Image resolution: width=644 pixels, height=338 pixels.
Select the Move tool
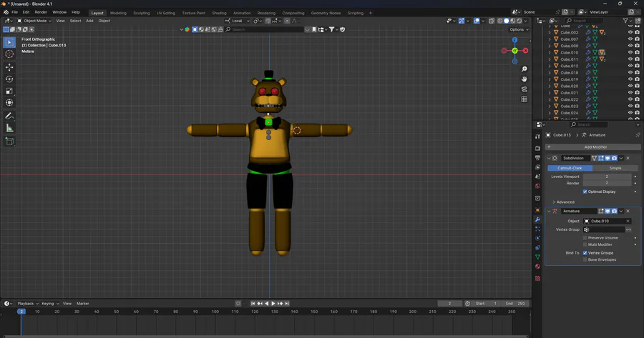(x=9, y=67)
